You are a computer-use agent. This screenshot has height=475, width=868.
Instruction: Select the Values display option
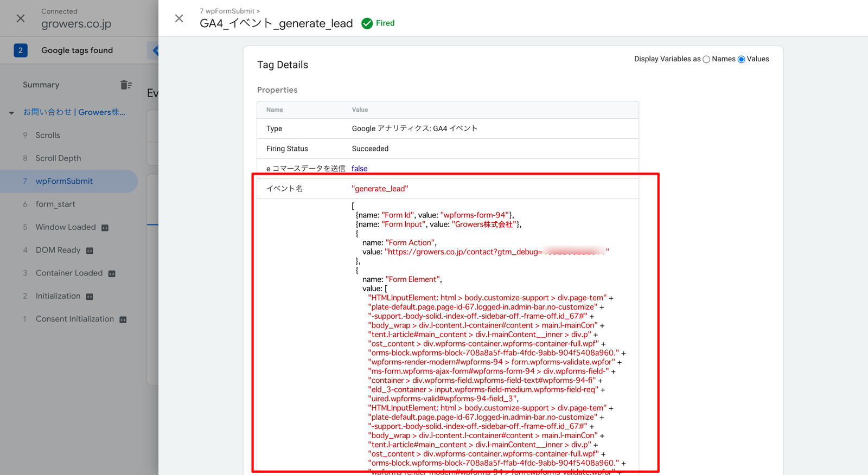point(741,60)
